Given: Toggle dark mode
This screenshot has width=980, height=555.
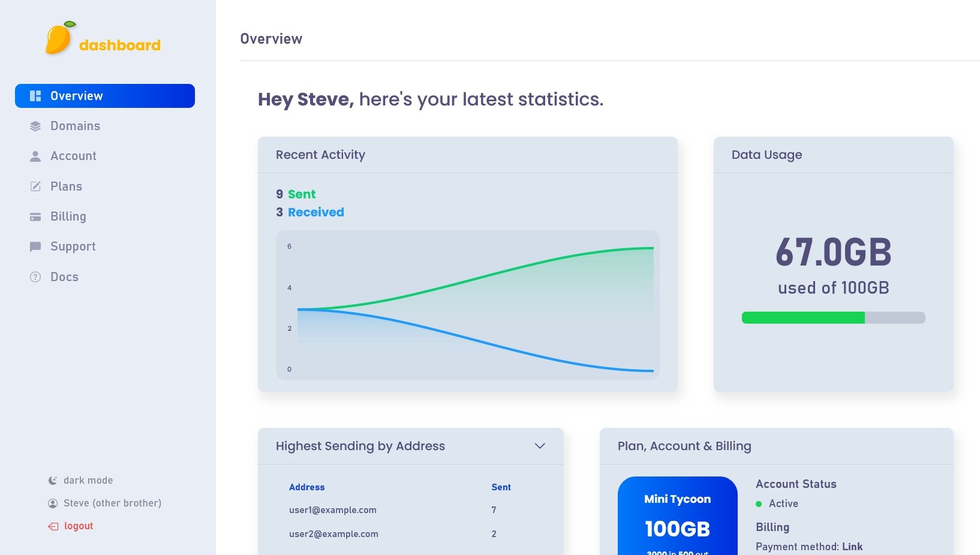Looking at the screenshot, I should (x=80, y=480).
